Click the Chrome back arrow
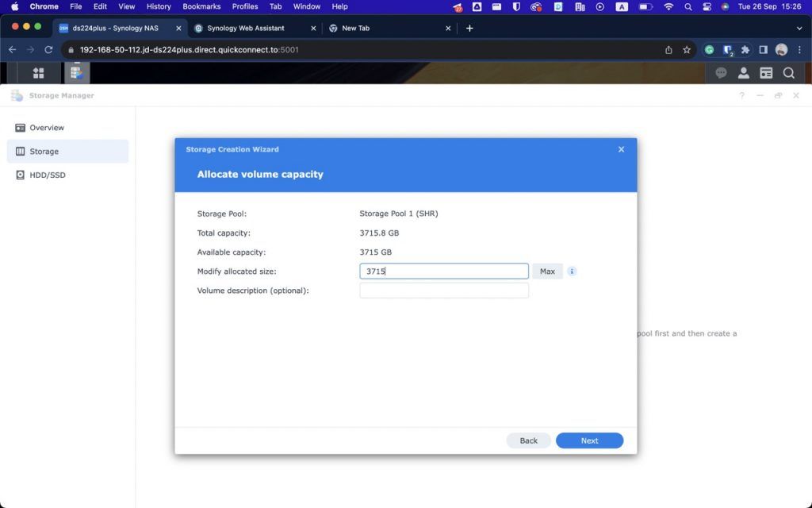The width and height of the screenshot is (812, 508). pos(13,50)
